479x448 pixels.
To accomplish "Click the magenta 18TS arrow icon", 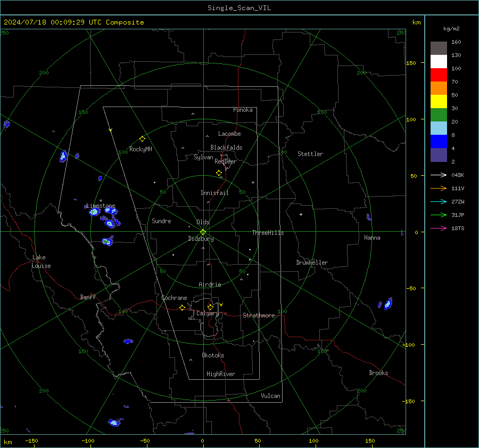I will pyautogui.click(x=439, y=228).
